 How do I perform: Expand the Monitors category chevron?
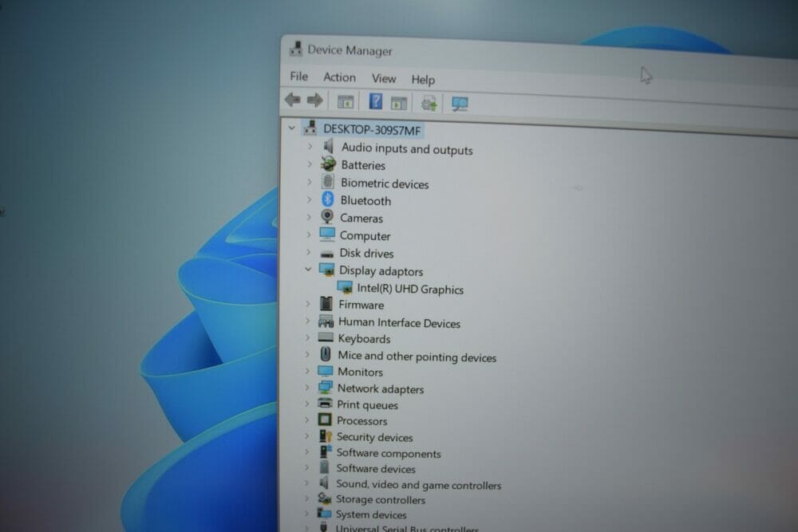[307, 371]
